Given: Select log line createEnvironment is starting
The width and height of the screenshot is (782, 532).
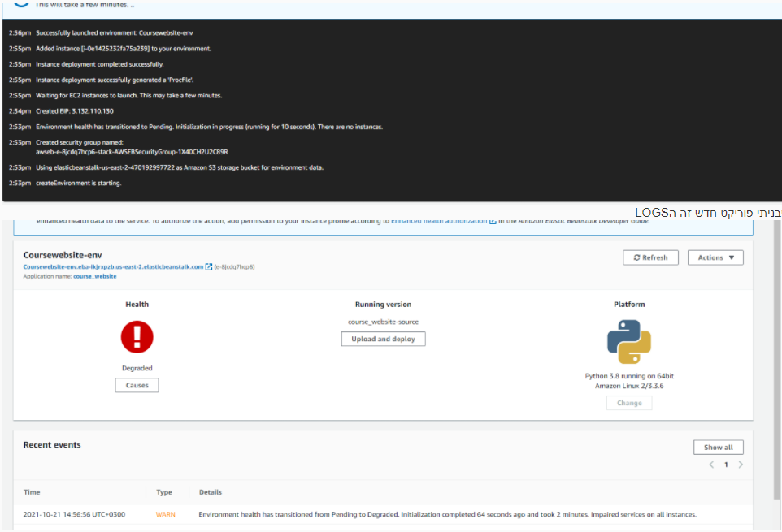Looking at the screenshot, I should (78, 184).
